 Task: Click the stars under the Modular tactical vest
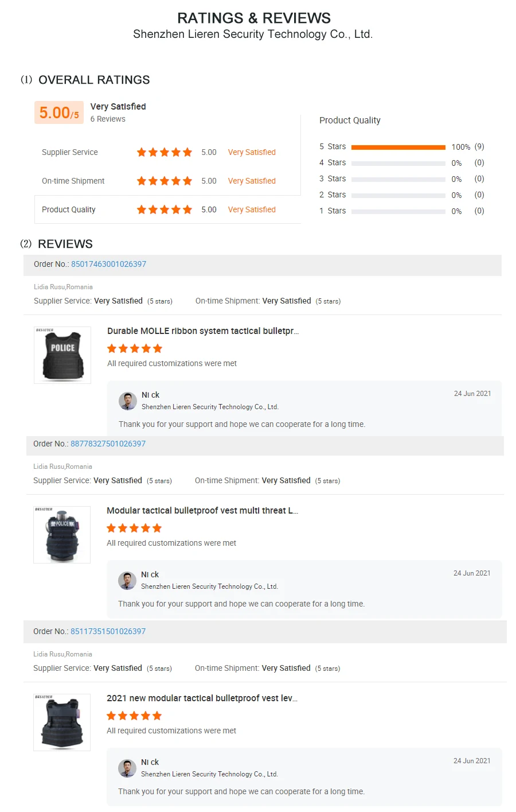[x=134, y=528]
